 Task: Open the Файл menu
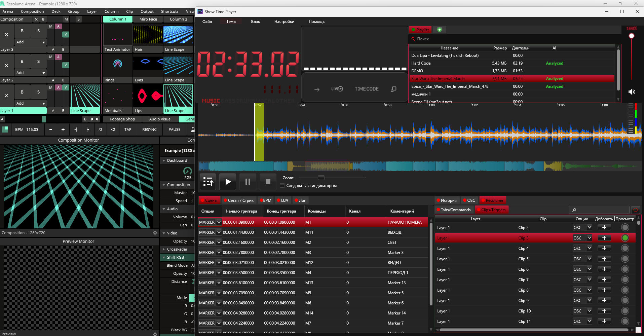[207, 22]
